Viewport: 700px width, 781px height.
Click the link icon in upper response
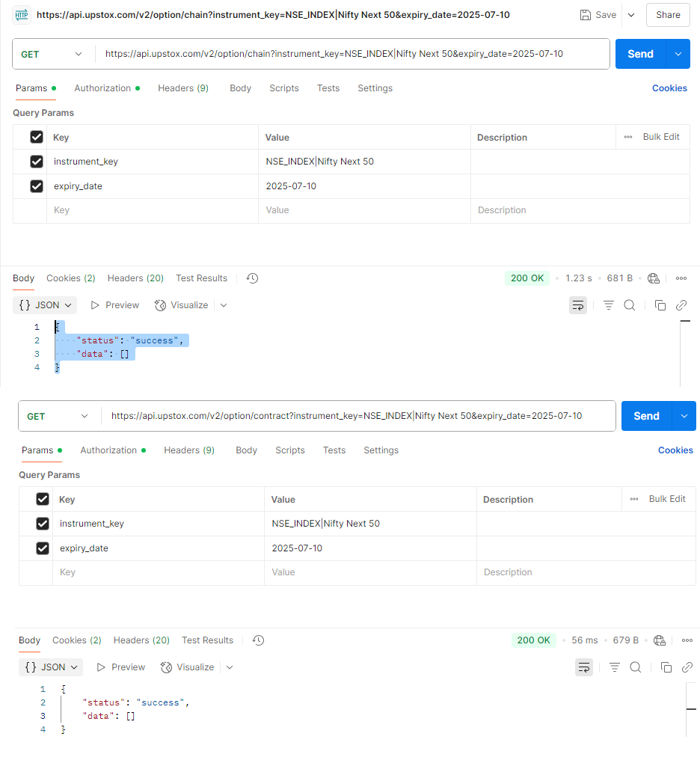[681, 305]
